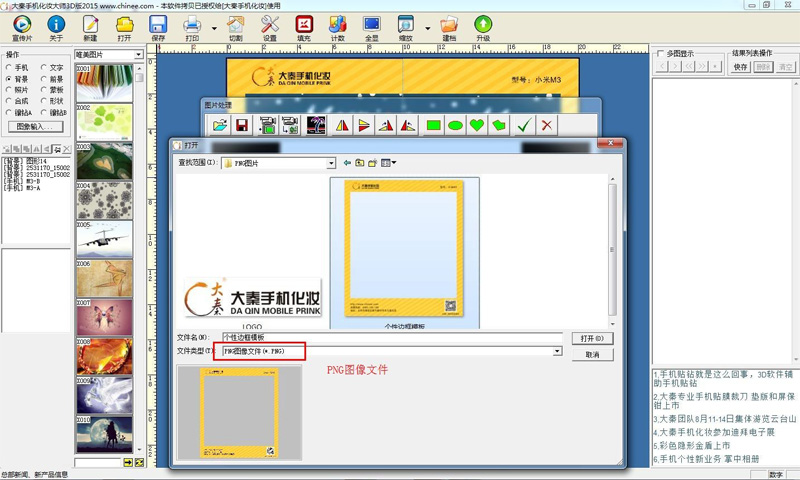Click the 缩放 zoom icon
This screenshot has height=480, width=800.
(x=406, y=24)
